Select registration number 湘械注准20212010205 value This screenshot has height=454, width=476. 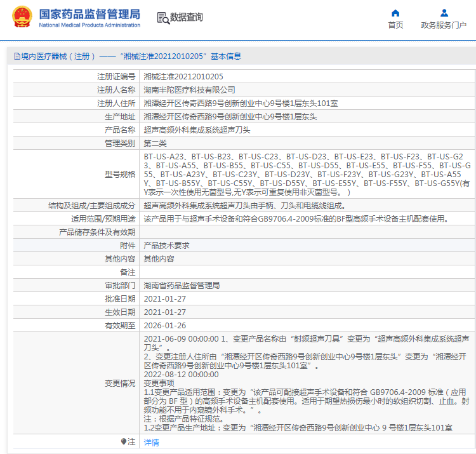183,77
